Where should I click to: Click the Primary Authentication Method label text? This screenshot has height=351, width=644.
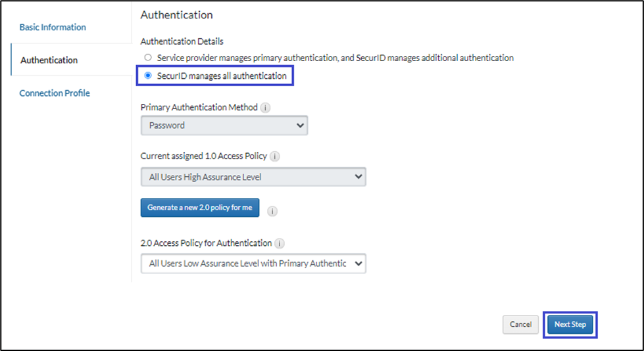[x=199, y=108]
